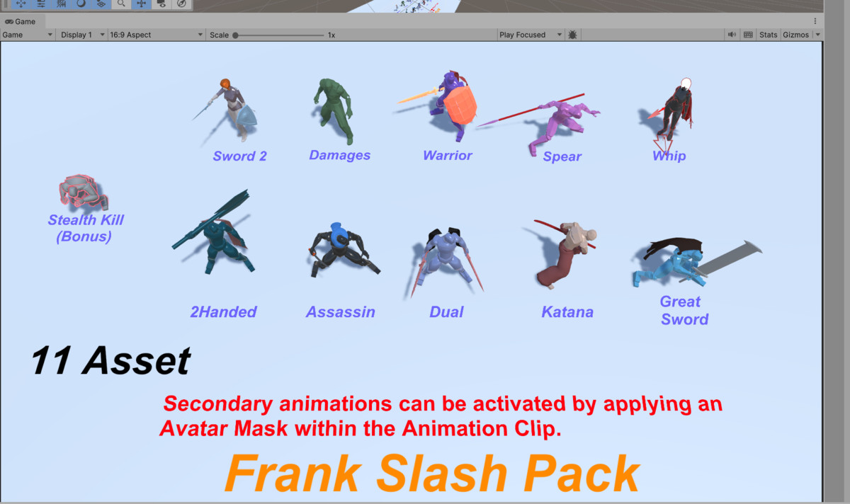Click the warning highlight icon beside Play Focused
Screen dimensions: 850x504
click(x=572, y=34)
